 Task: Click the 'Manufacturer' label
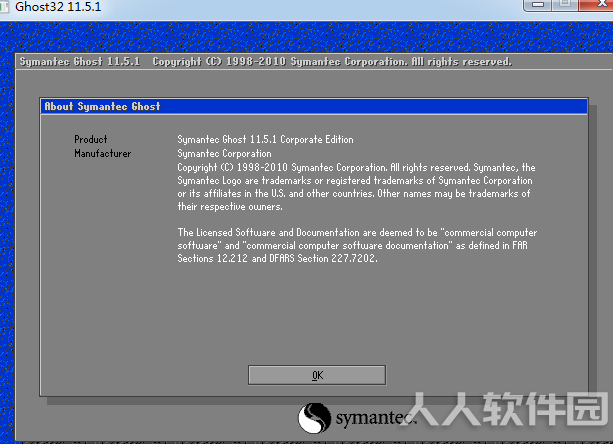(102, 154)
